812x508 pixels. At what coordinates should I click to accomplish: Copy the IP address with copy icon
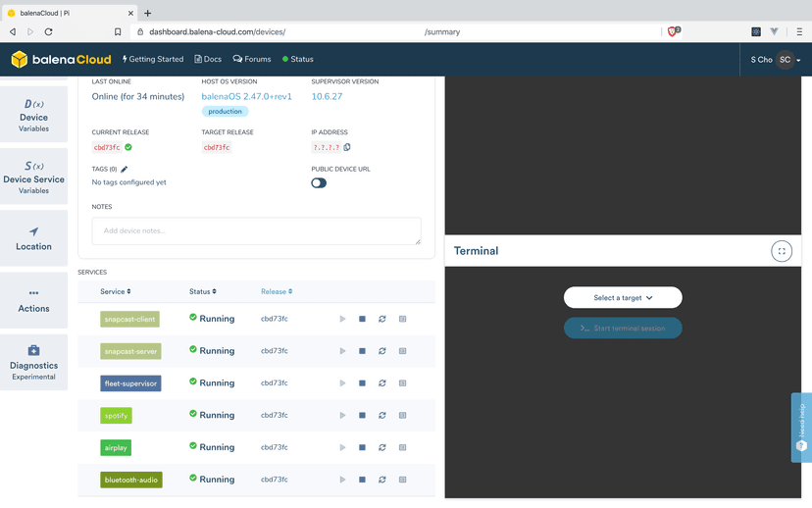pyautogui.click(x=347, y=148)
